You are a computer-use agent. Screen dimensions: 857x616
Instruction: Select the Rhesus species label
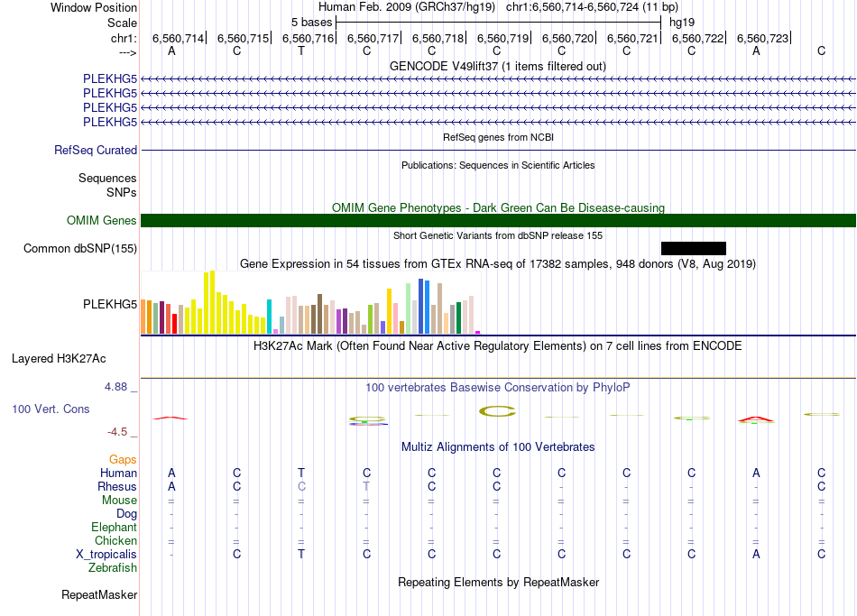[117, 486]
